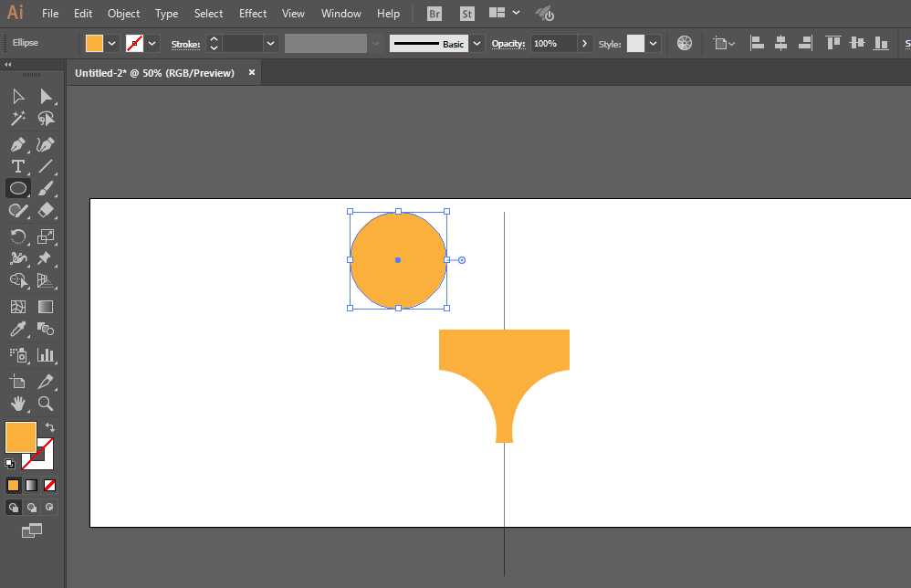
Task: Click the Recolor Artwork icon
Action: 685,43
